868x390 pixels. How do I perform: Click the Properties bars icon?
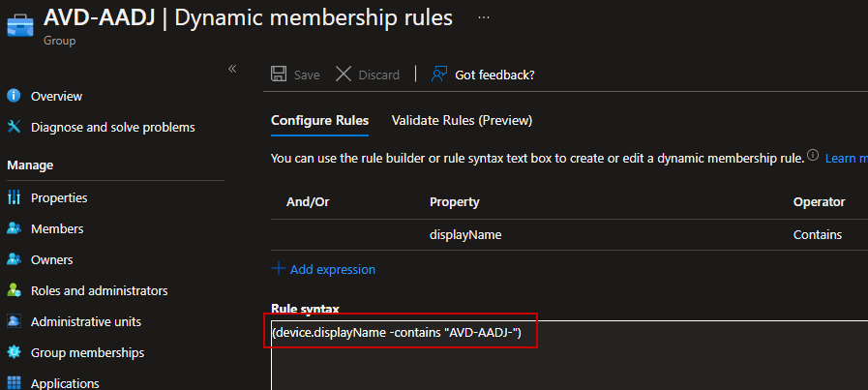14,197
